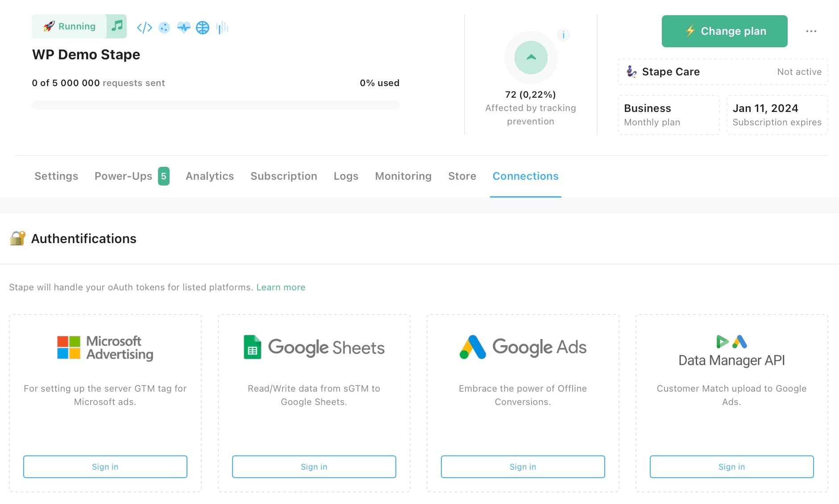The image size is (839, 504).
Task: Click the Read/Write data from sGTM description
Action: 314,395
